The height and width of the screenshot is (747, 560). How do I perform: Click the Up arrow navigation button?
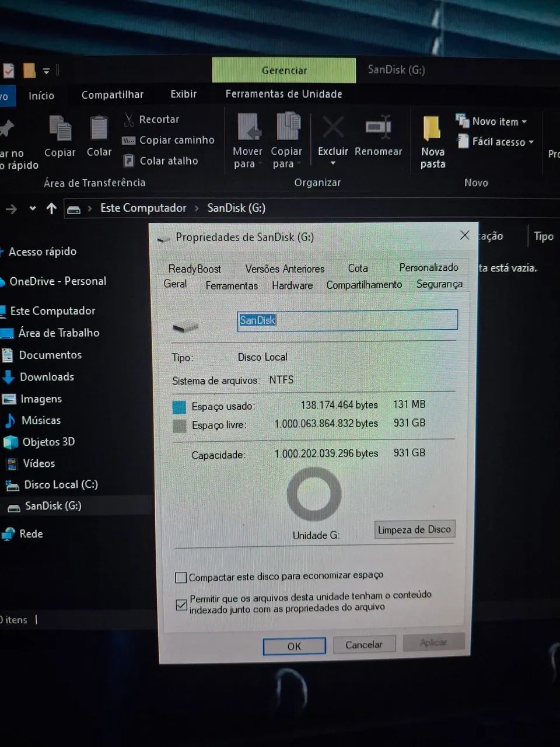pos(51,208)
